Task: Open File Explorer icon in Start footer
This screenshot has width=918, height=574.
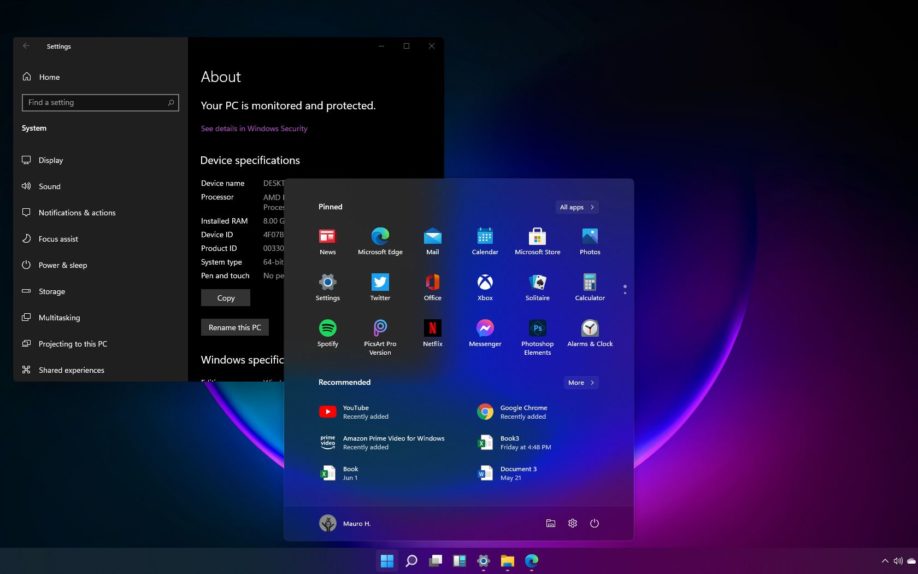Action: coord(550,523)
